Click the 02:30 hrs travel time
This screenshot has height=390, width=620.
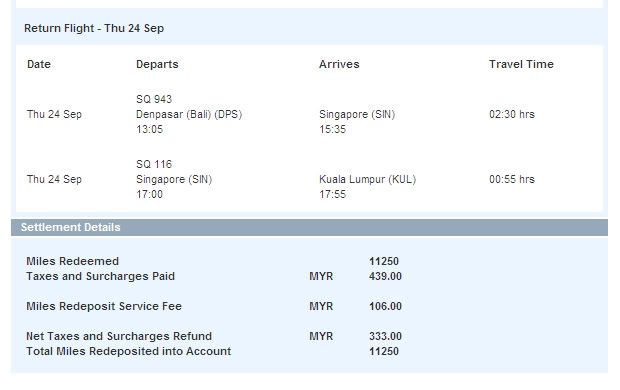coord(512,114)
